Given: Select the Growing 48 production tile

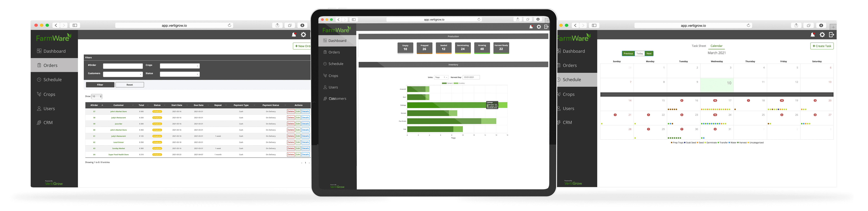Looking at the screenshot, I should [482, 48].
